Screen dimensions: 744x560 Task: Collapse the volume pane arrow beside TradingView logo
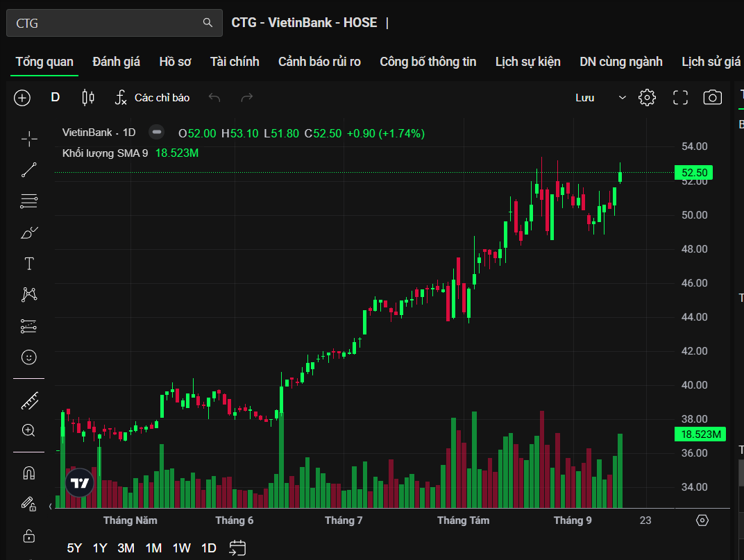[x=51, y=507]
